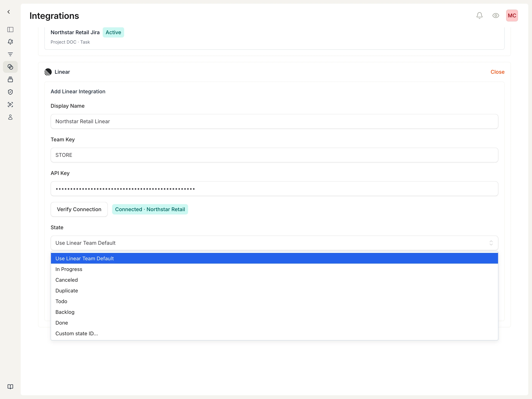Select the Done state option
The width and height of the screenshot is (532, 399).
click(x=274, y=323)
